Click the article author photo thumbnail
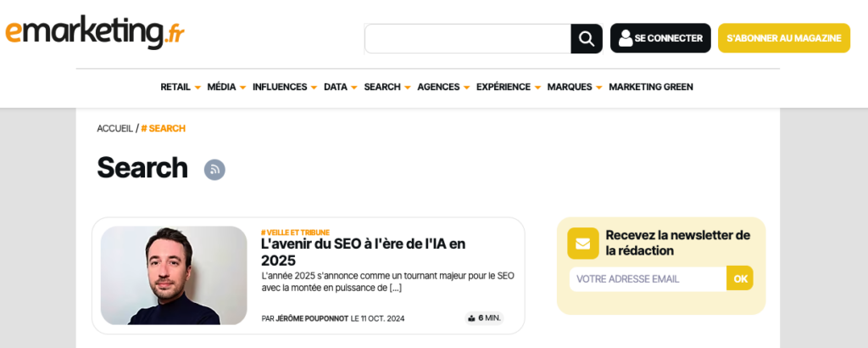The height and width of the screenshot is (348, 868). 174,275
